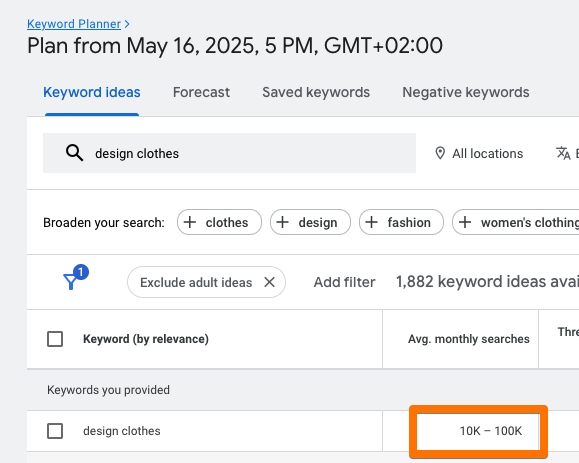579x463 pixels.
Task: Open the Saved keywords tab
Action: point(316,92)
